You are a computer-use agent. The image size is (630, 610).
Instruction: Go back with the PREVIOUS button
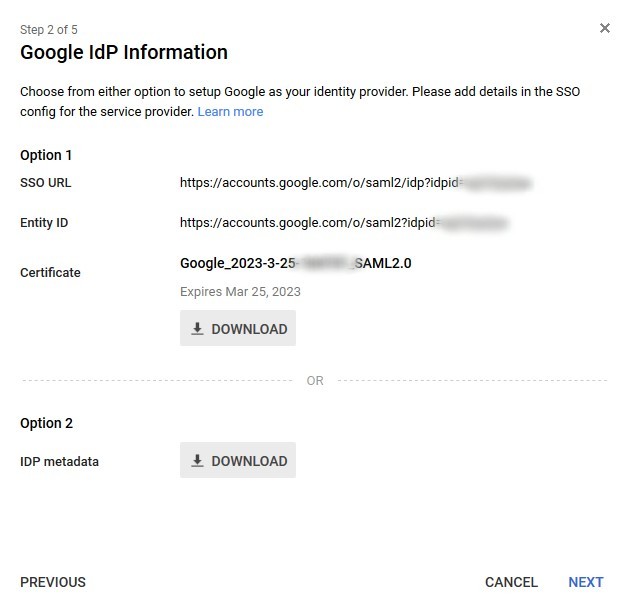point(53,582)
